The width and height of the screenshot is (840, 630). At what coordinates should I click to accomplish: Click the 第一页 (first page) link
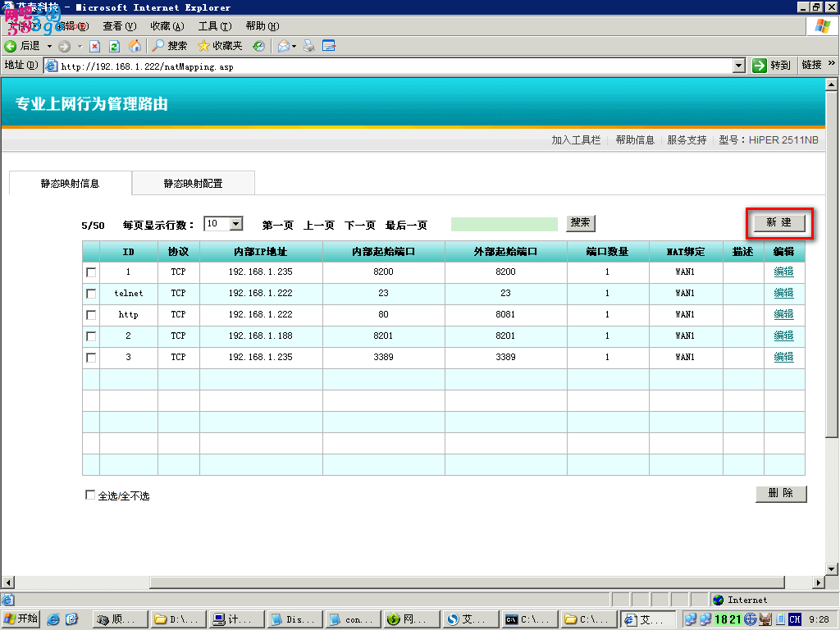pyautogui.click(x=277, y=225)
